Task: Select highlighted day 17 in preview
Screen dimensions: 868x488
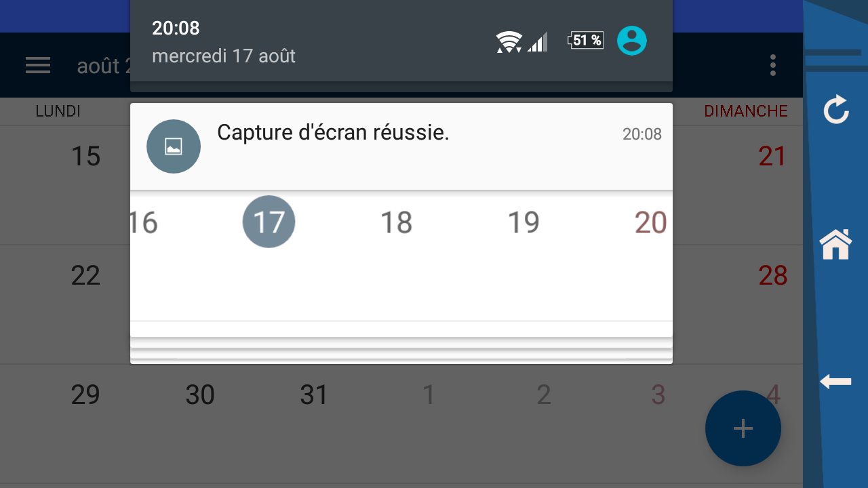Action: point(269,222)
